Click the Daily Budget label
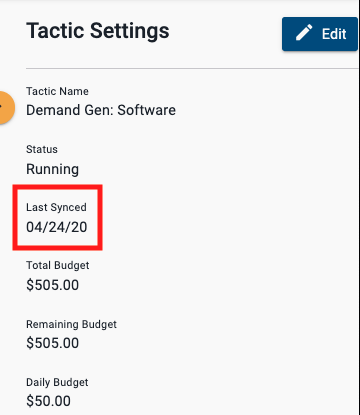 pos(57,382)
